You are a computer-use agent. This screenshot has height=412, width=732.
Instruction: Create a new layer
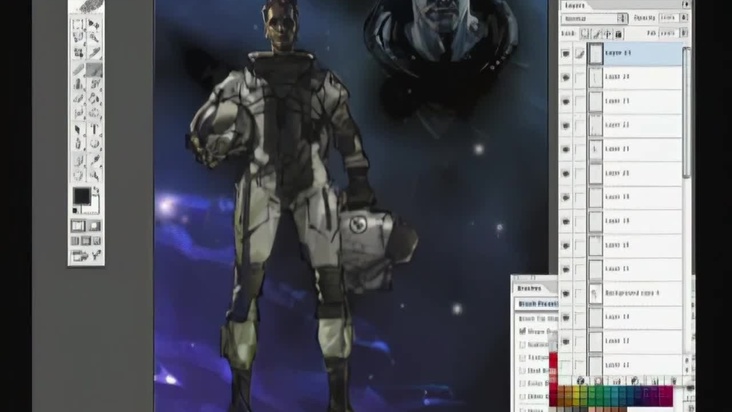pos(655,381)
